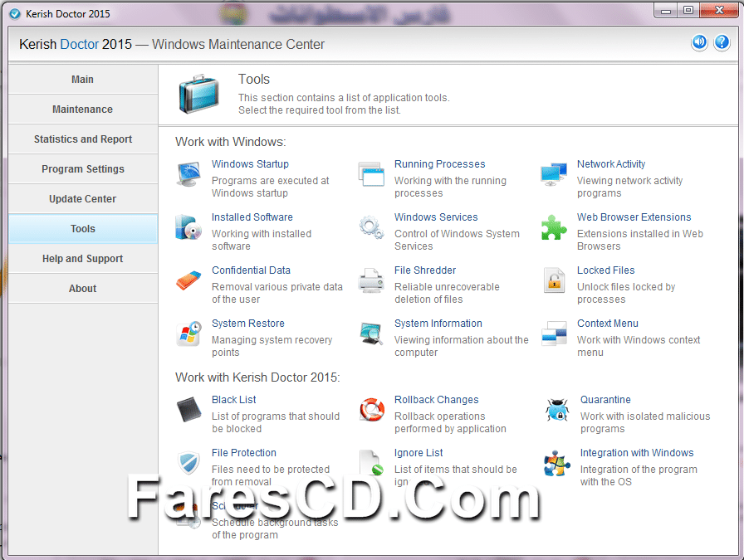Go to Statistics and Report tab

pos(82,139)
